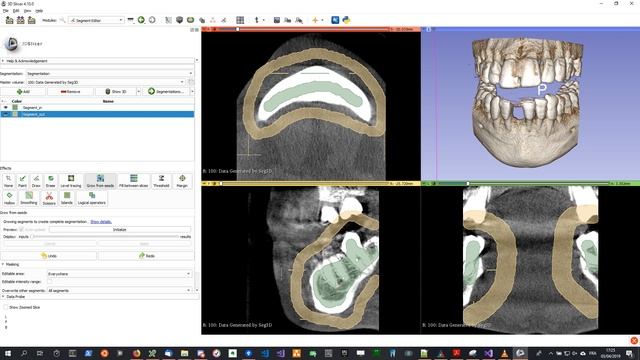Screen dimensions: 640x360
Task: Toggle the crosshair toolbar icon
Action: click(x=315, y=20)
